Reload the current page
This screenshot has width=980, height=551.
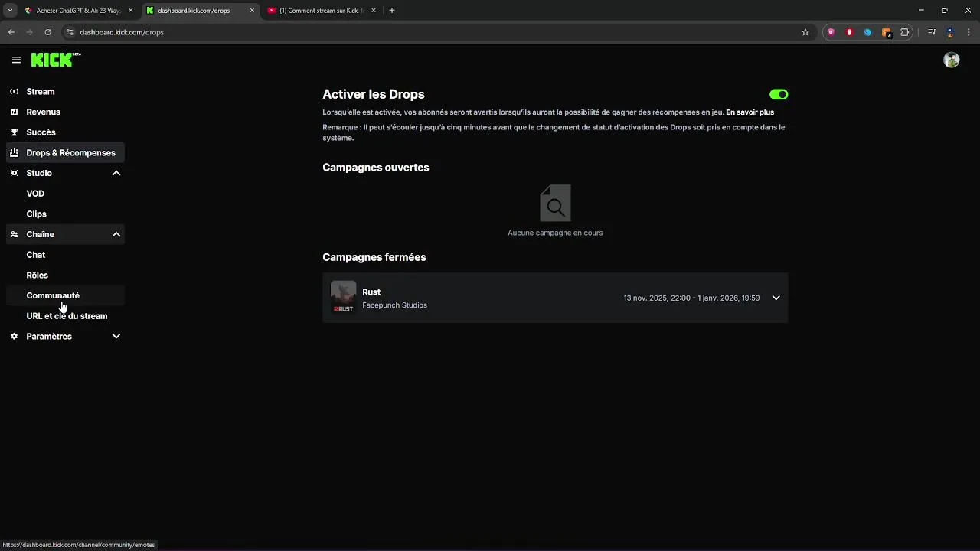48,32
